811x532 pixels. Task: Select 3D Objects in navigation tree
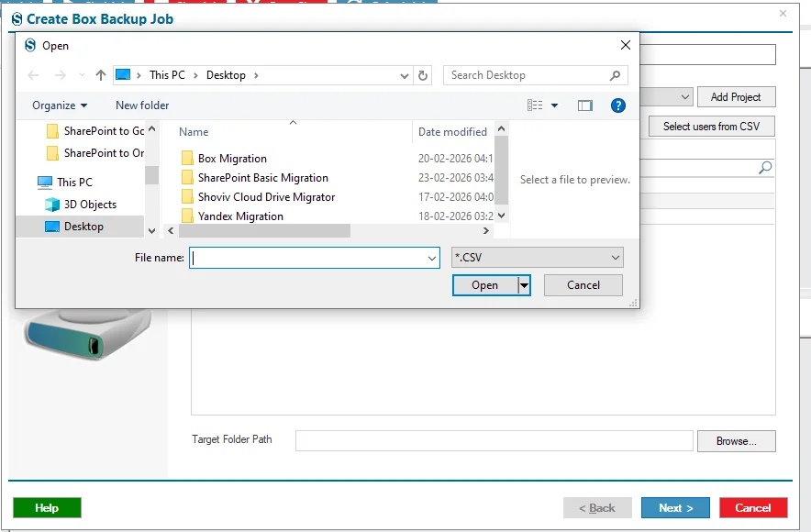[x=81, y=205]
